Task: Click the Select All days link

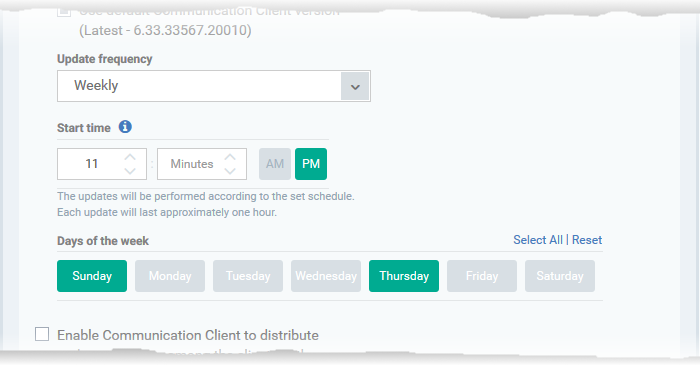Action: 538,240
